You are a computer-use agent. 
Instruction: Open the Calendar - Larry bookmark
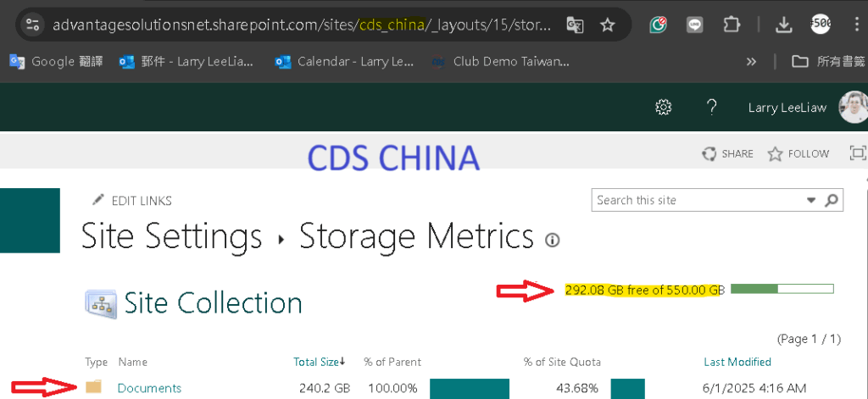(345, 62)
